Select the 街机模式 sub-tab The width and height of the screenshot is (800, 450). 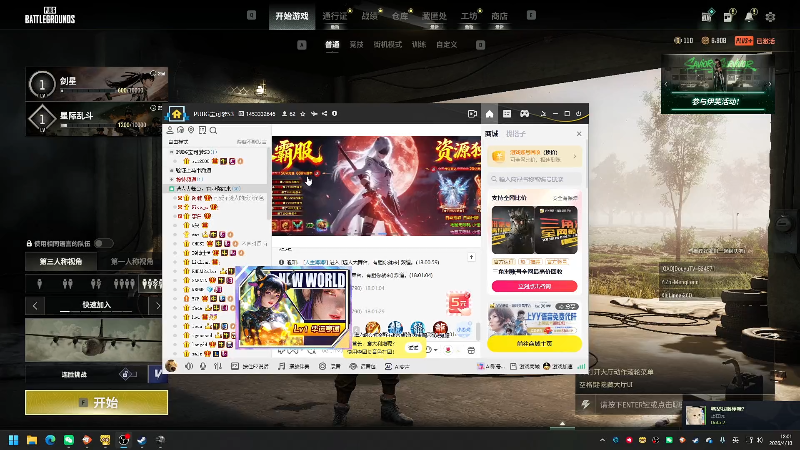tap(387, 45)
